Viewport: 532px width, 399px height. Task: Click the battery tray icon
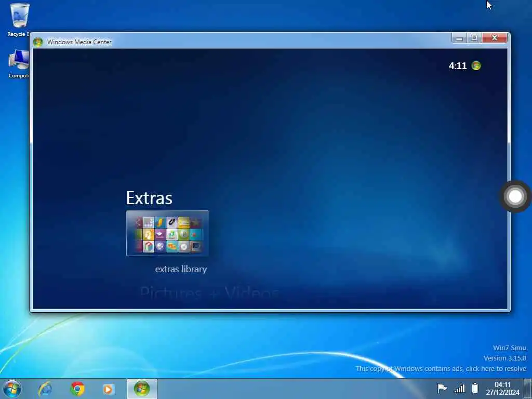point(475,388)
